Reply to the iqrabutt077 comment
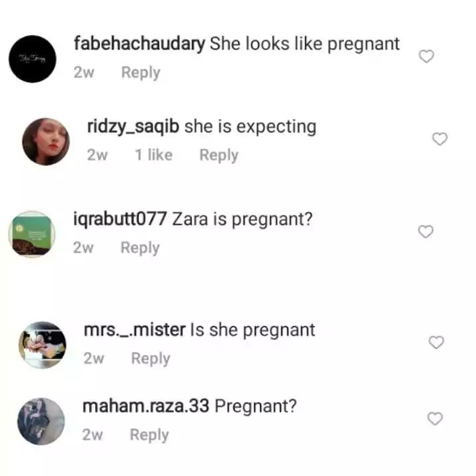The height and width of the screenshot is (476, 476). tap(140, 248)
